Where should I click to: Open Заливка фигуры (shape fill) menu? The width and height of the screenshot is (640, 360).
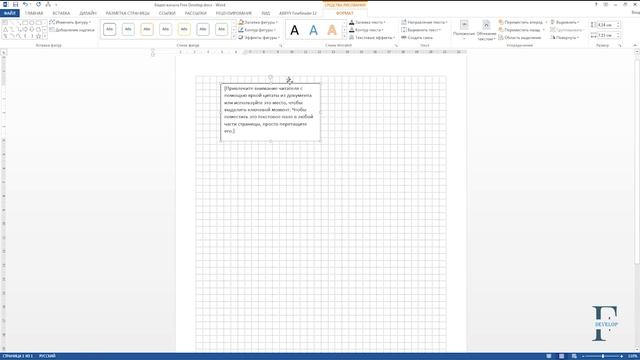[258, 22]
